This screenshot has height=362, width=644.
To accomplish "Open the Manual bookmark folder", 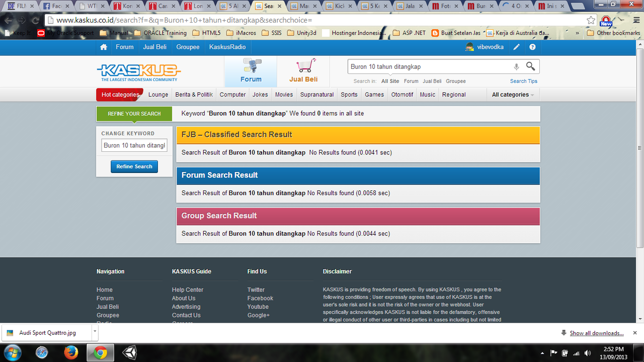I will coord(114,33).
